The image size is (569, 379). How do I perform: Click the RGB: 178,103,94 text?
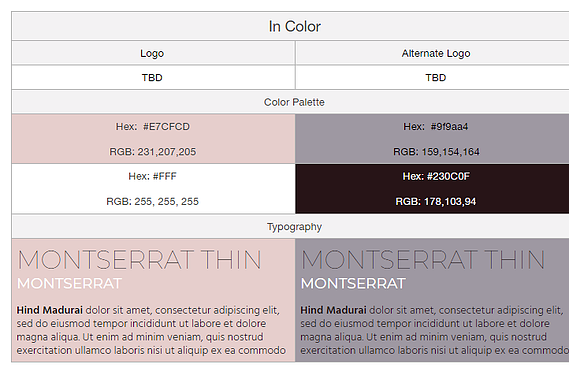click(x=435, y=201)
